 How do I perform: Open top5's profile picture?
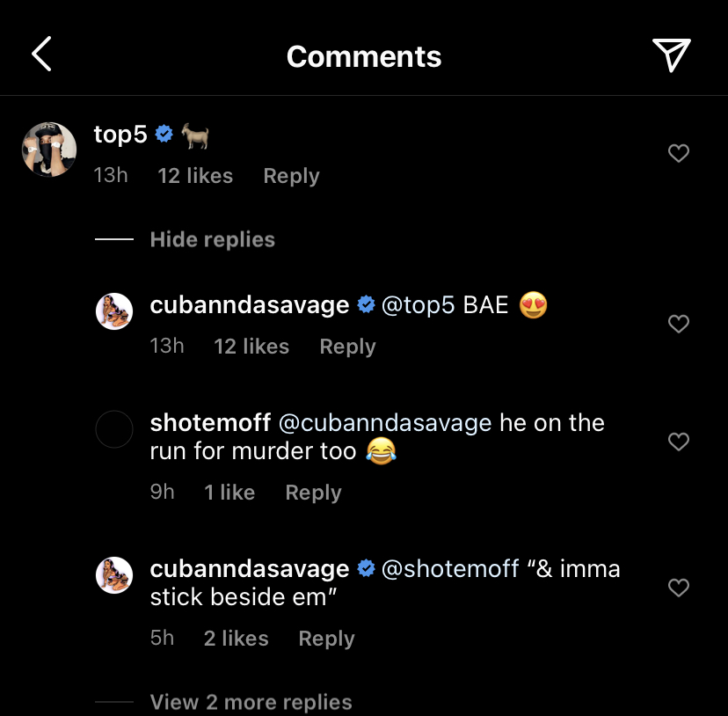click(49, 150)
